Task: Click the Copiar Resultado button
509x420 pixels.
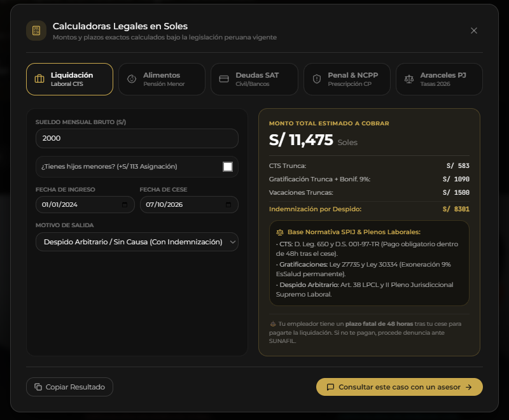Action: [69, 387]
